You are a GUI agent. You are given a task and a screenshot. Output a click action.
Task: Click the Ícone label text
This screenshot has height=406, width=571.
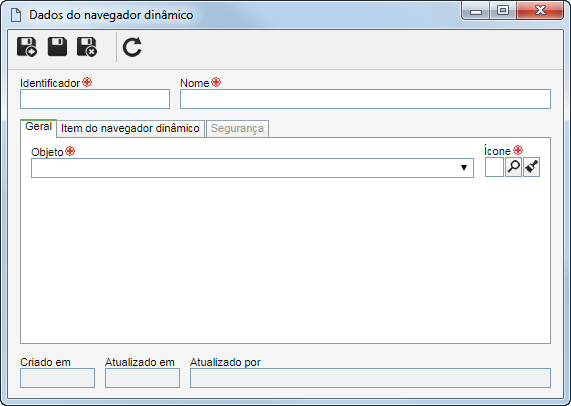click(497, 151)
